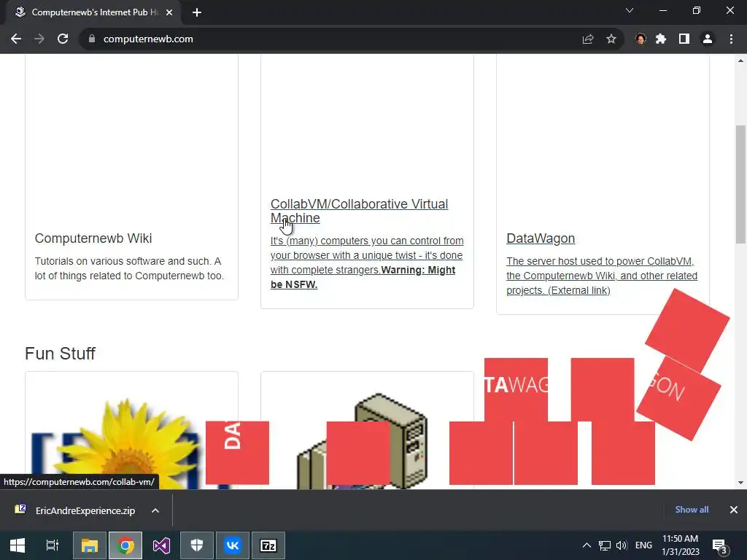Change the ENG input language
This screenshot has height=560, width=747.
[643, 545]
